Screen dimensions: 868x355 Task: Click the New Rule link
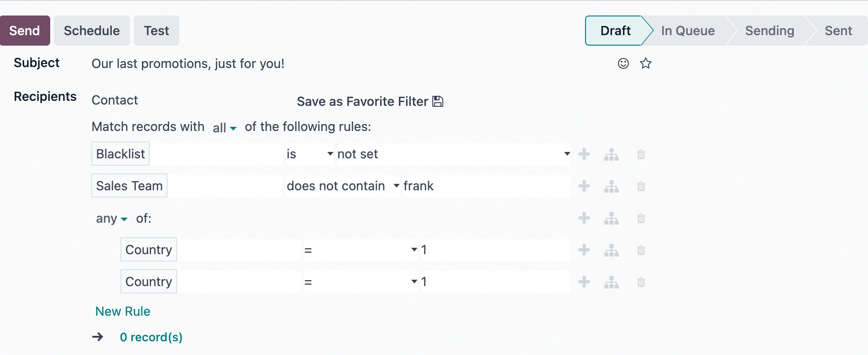(123, 311)
